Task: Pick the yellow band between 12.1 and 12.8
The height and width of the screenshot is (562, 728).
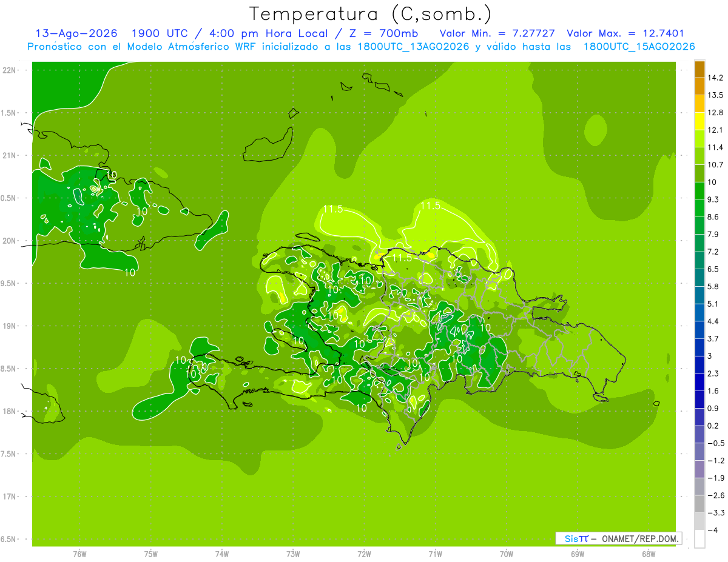Action: click(x=699, y=121)
